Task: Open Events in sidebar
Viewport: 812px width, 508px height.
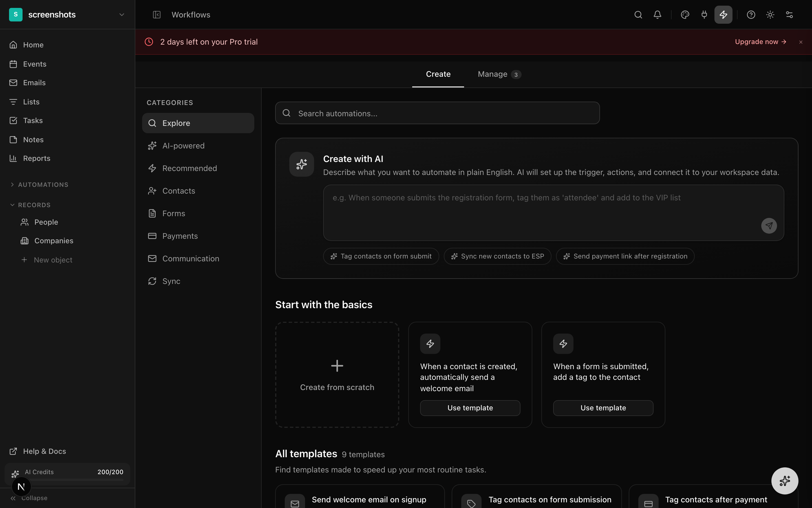Action: (67, 64)
